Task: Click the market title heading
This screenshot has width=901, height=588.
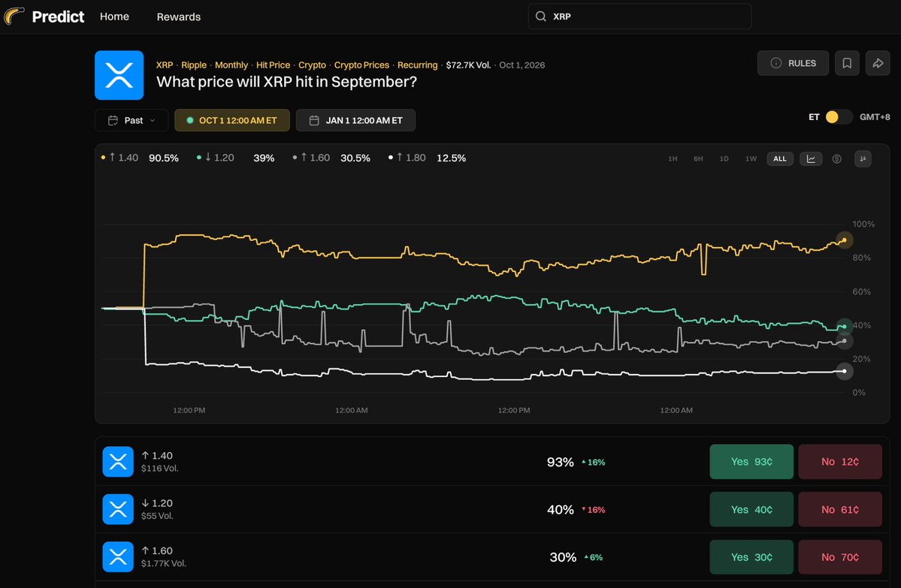Action: [x=287, y=82]
